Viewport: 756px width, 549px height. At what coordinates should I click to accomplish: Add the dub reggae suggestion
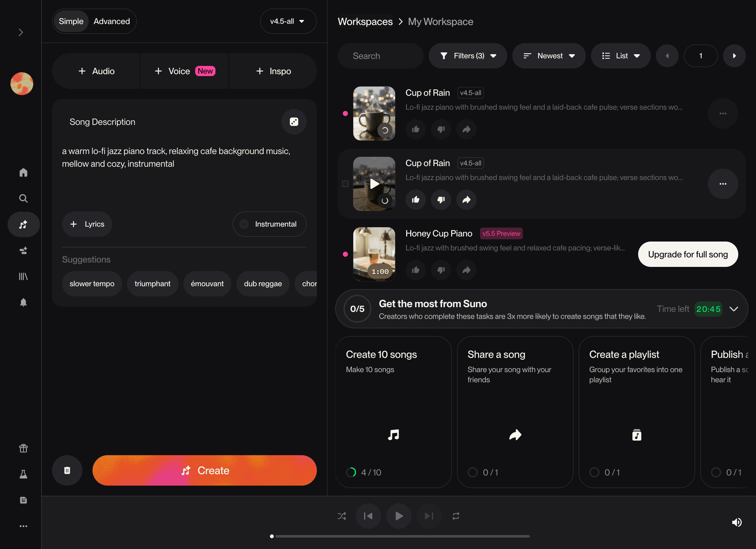point(263,284)
